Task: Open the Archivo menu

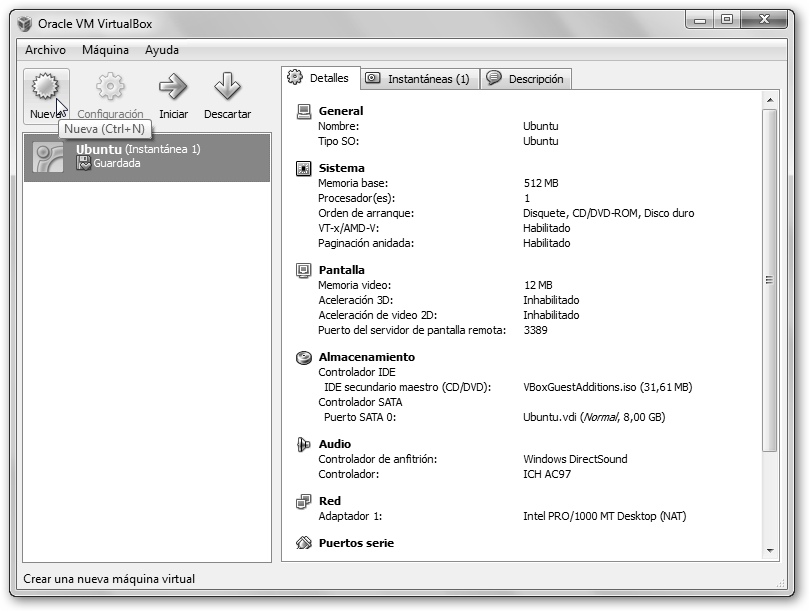Action: tap(45, 50)
